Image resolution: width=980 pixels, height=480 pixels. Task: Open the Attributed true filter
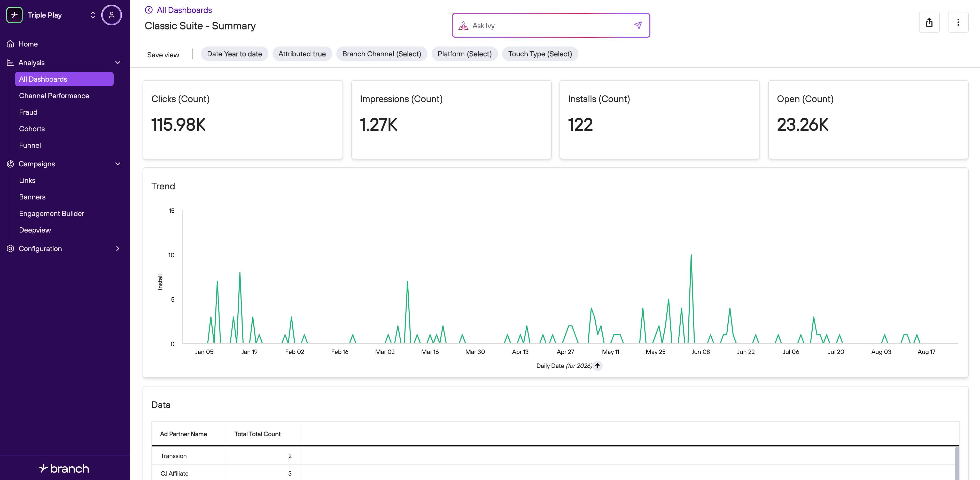point(302,54)
